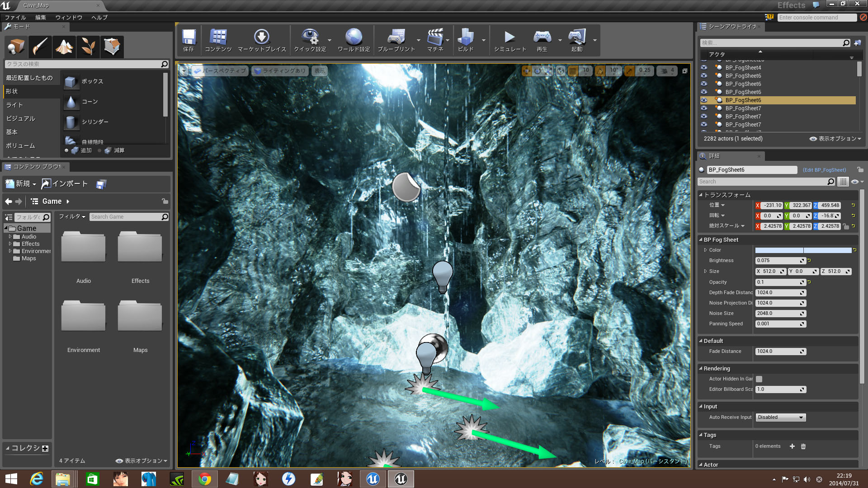Toggle visibility of highlighted BP_FogSheet6 actor
868x488 pixels.
click(704, 100)
